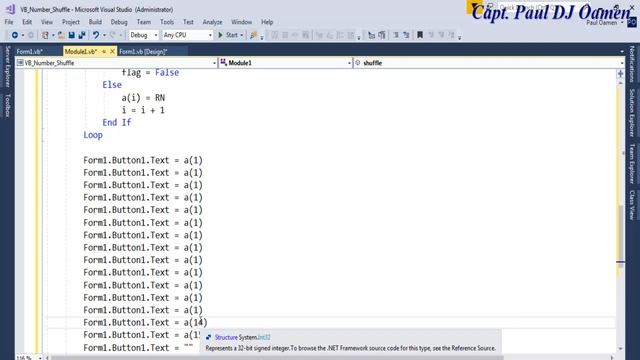The width and height of the screenshot is (640, 360).
Task: Click the horizontal scrollbar at the editor bottom
Action: (278, 358)
